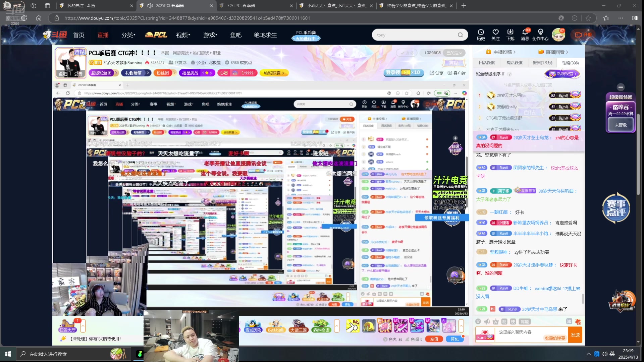This screenshot has width=644, height=362.
Task: Click the page vertical scrollbar
Action: 638,154
